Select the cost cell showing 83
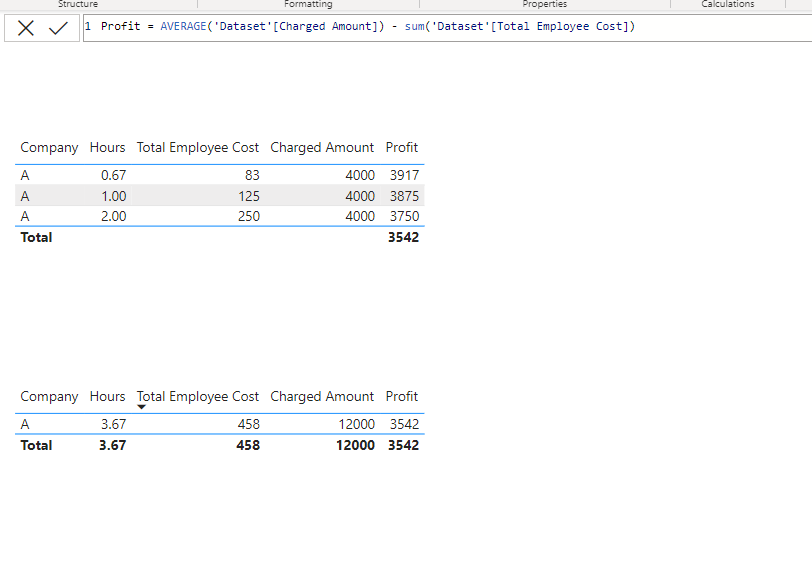812x567 pixels. [252, 176]
